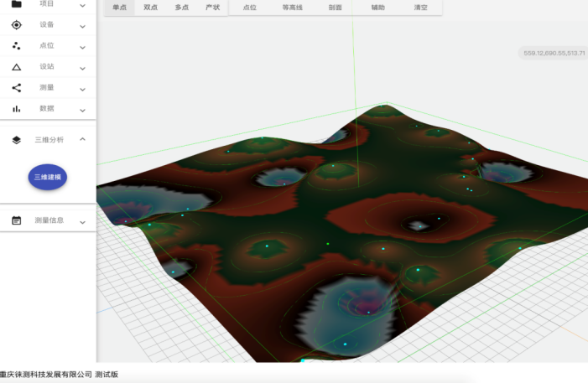Choose the 多点 mode tab

[x=182, y=7]
